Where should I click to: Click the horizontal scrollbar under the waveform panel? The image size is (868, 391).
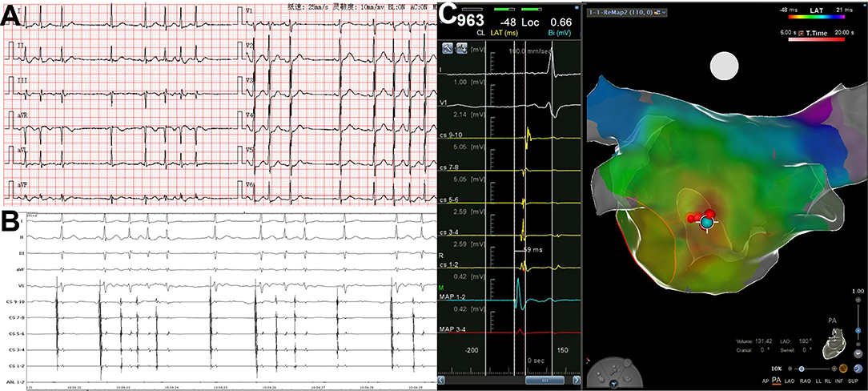click(509, 383)
